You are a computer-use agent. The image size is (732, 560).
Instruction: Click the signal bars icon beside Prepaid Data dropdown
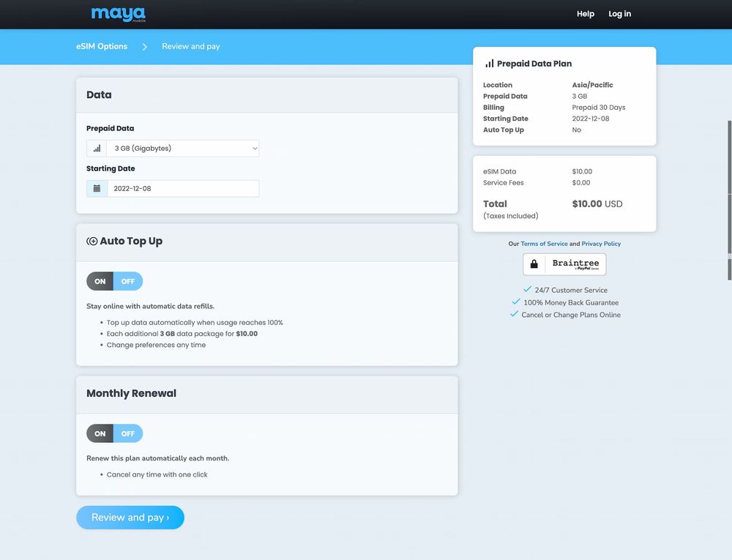coord(97,149)
